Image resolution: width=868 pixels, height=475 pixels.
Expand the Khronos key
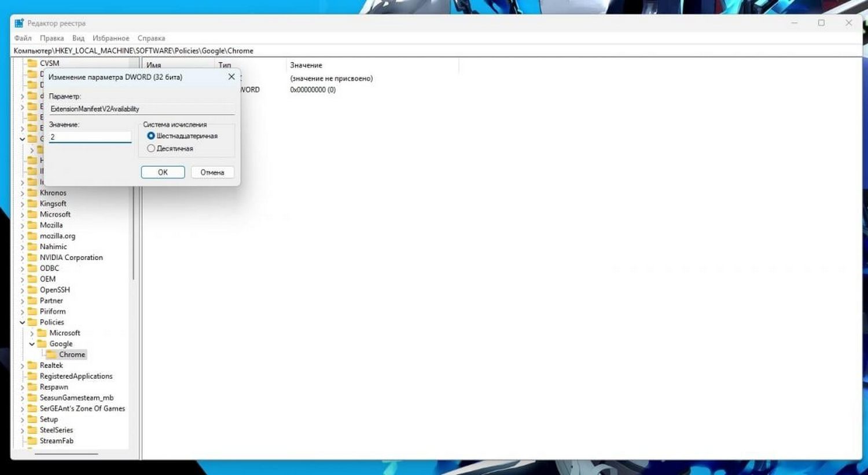tap(23, 193)
